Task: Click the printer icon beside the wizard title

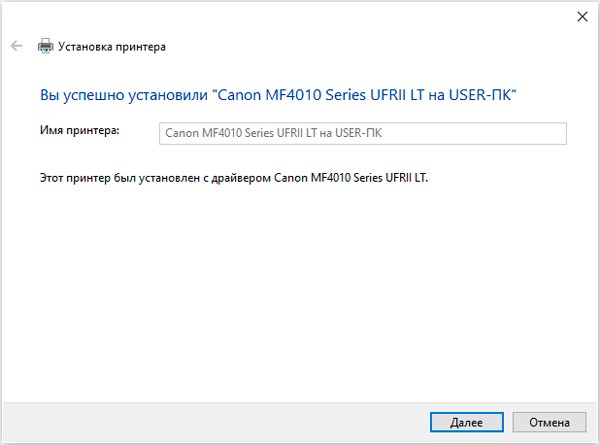Action: tap(45, 46)
